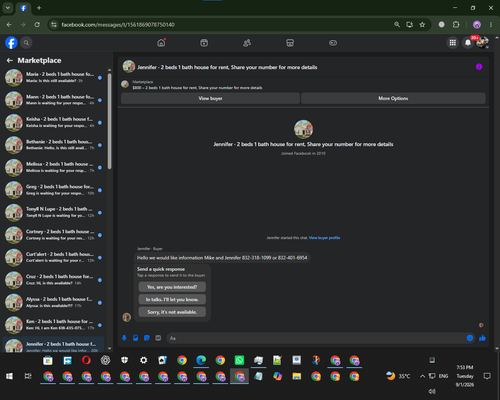
Task: Send 'In talks. I'll let you know.' response
Action: 172,299
